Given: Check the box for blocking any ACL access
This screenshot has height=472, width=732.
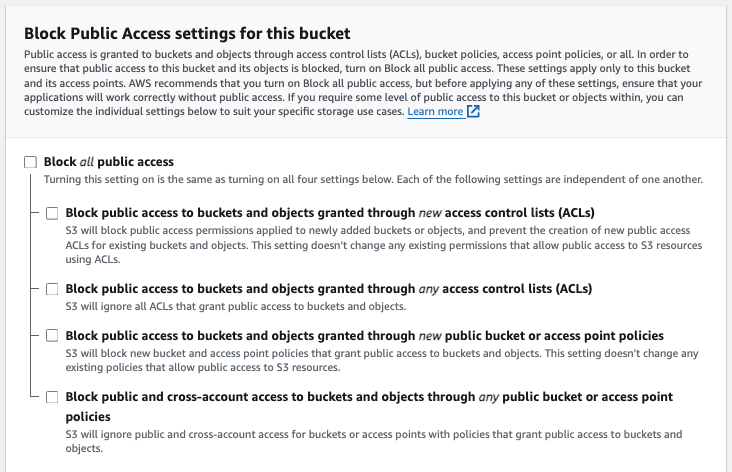Looking at the screenshot, I should pyautogui.click(x=52, y=289).
